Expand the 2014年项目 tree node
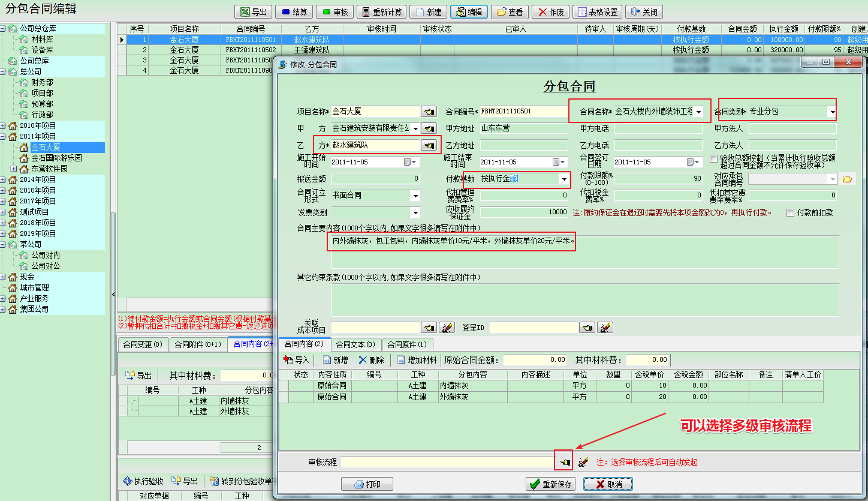The height and width of the screenshot is (501, 868). tap(4, 179)
